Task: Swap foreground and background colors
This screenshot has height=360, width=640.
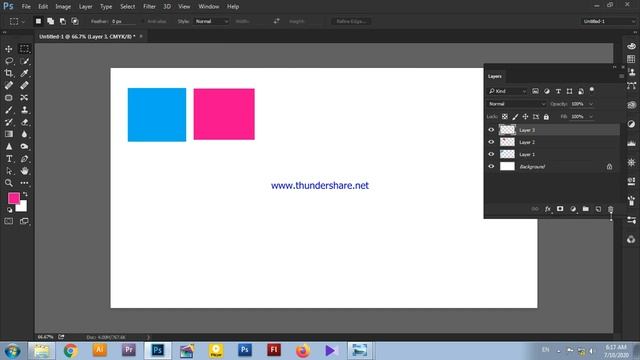Action: coord(25,194)
